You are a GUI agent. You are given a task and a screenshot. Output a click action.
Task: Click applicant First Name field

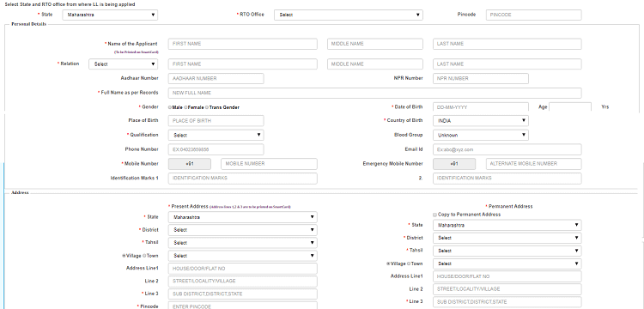coord(243,44)
